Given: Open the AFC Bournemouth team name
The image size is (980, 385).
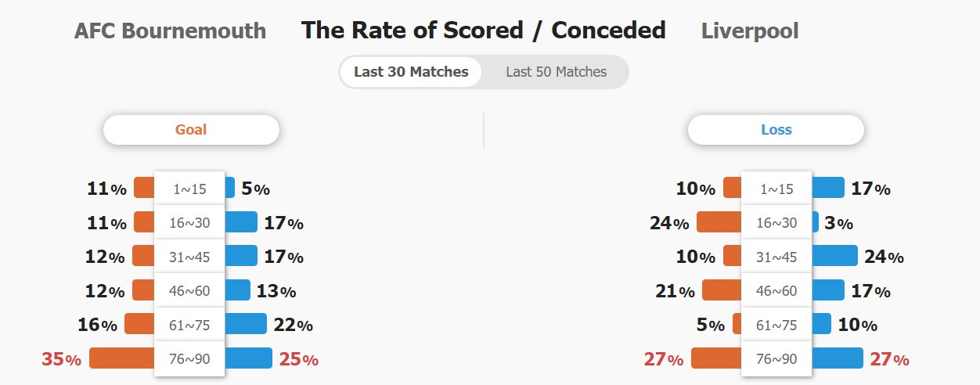Looking at the screenshot, I should 170,31.
